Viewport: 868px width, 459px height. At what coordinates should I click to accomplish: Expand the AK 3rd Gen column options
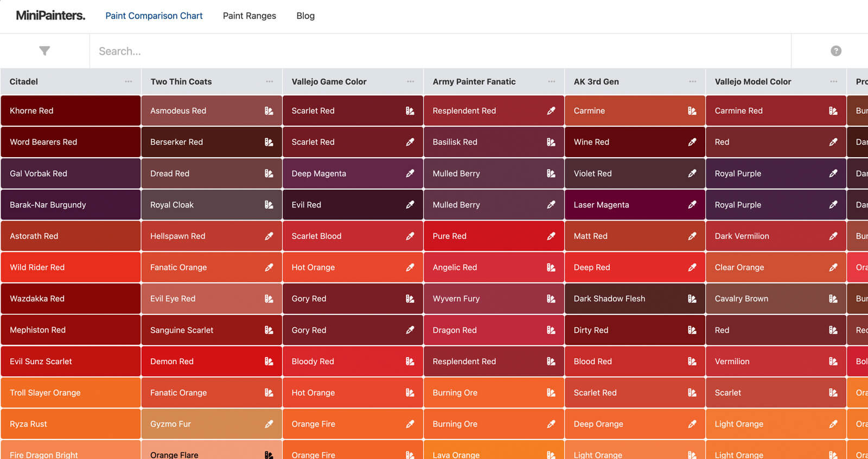pos(692,82)
